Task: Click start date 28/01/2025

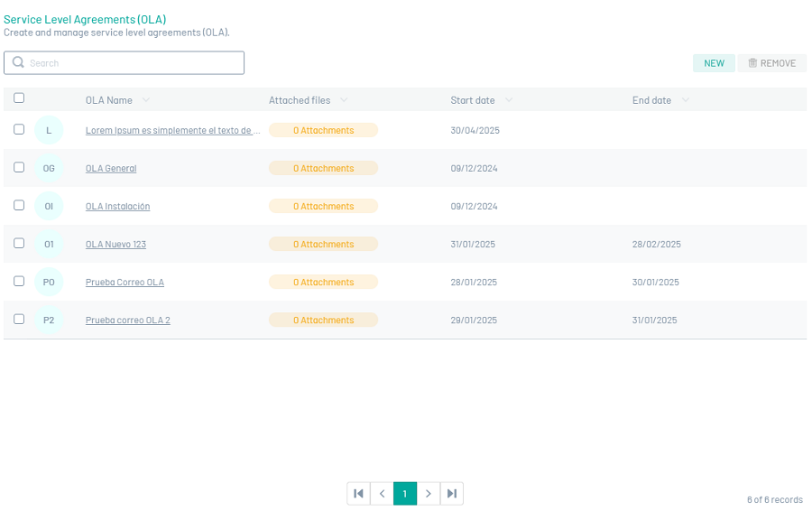Action: [x=474, y=283]
